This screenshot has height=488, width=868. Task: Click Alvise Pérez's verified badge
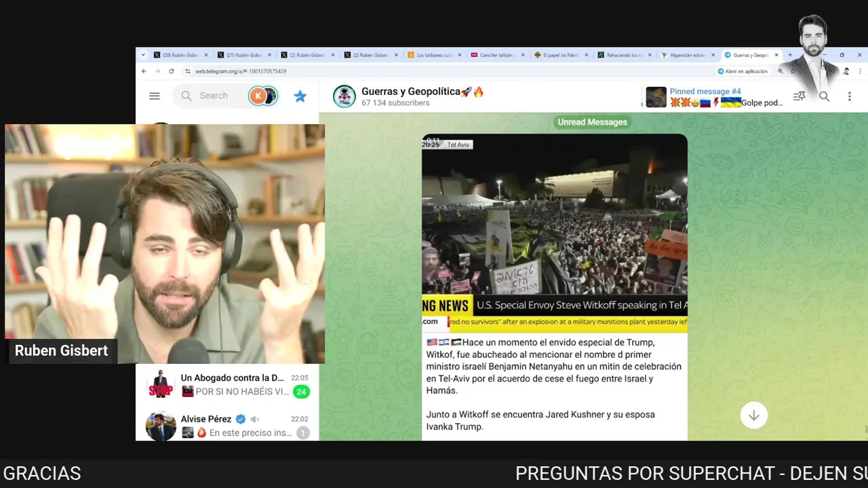click(240, 419)
